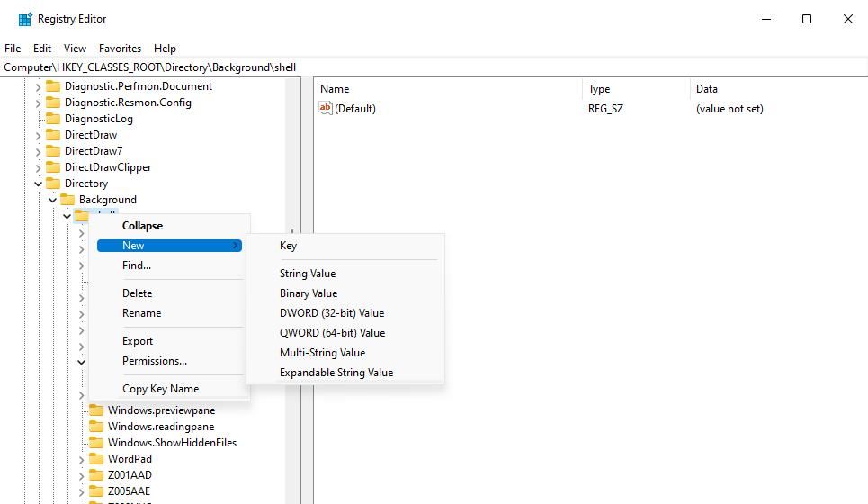
Task: Click the Registry Editor app icon in title bar
Action: [25, 20]
